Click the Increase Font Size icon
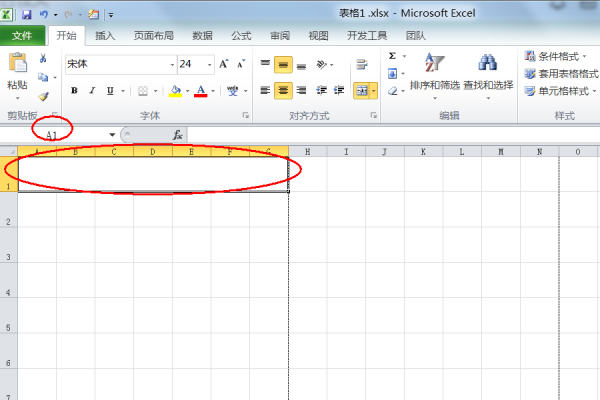This screenshot has width=600, height=400. tap(223, 64)
